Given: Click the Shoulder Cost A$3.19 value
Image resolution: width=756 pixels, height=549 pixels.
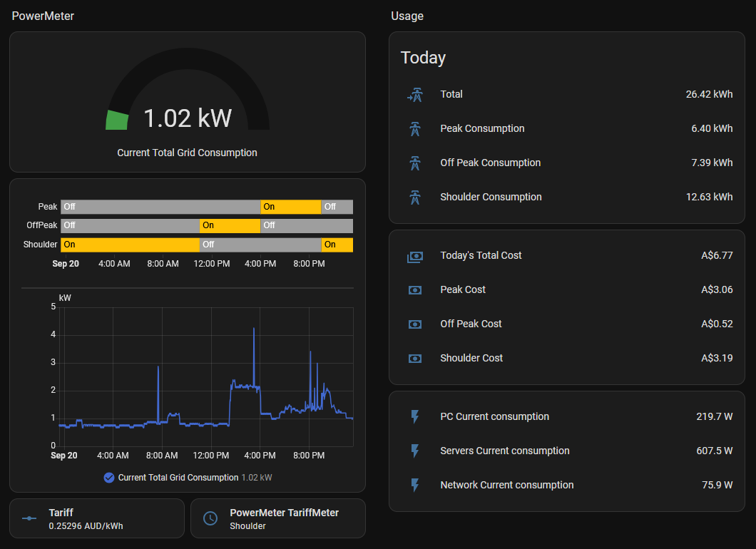Looking at the screenshot, I should 717,358.
